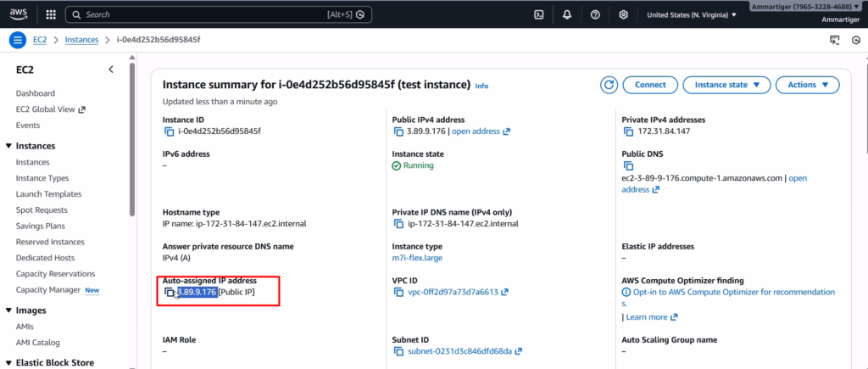Open the CloudShell terminal icon

538,14
